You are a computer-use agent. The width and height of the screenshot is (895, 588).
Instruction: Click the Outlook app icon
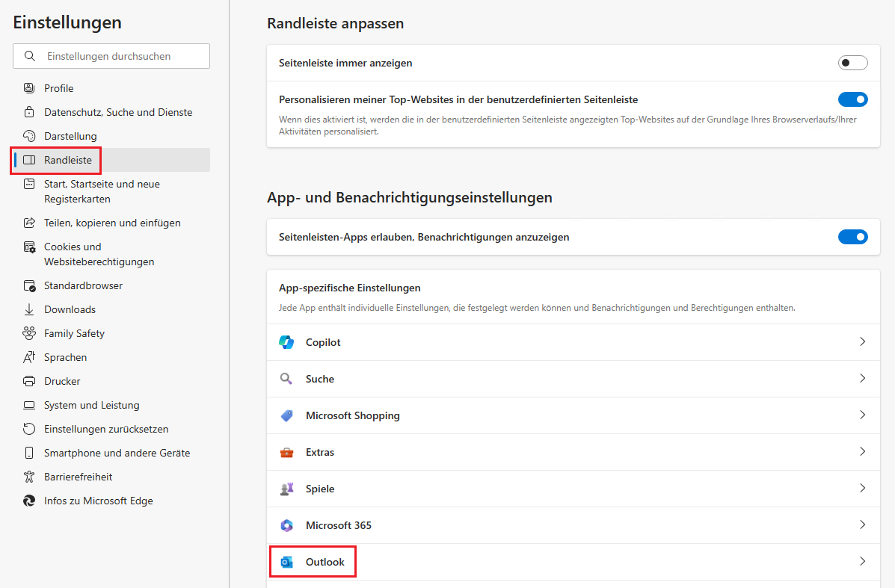[x=286, y=562]
